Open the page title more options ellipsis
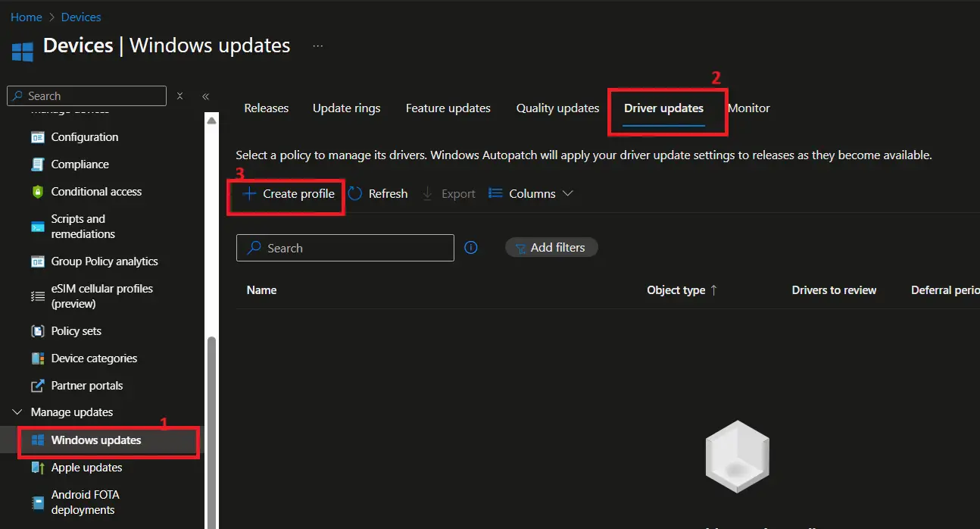Screen dimensions: 980x529 click(318, 45)
